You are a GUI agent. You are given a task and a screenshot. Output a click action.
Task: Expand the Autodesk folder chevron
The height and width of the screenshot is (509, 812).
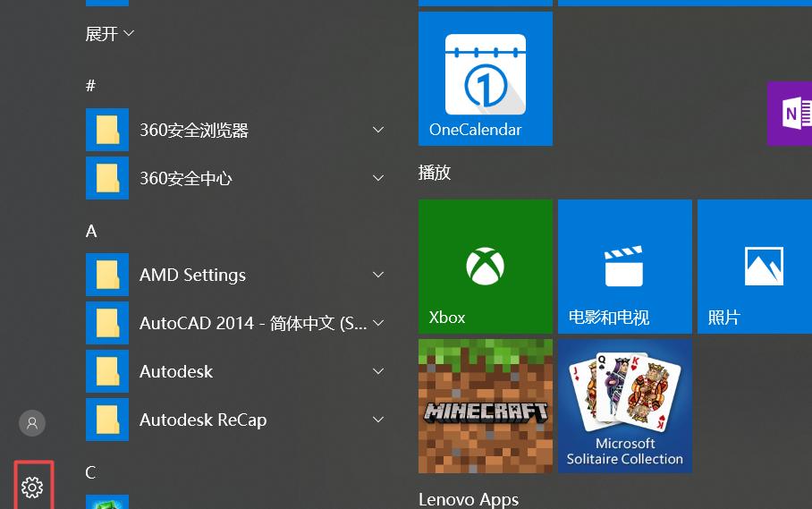click(x=378, y=370)
